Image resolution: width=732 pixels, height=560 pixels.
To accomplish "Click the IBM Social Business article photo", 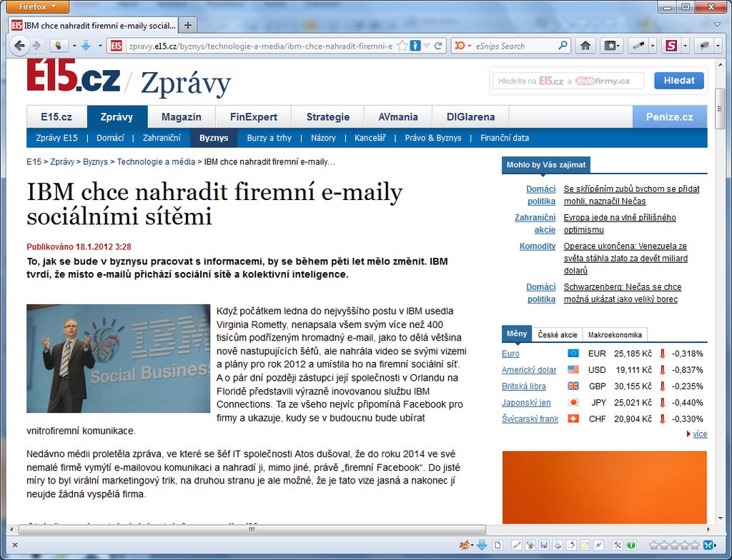I will point(119,359).
